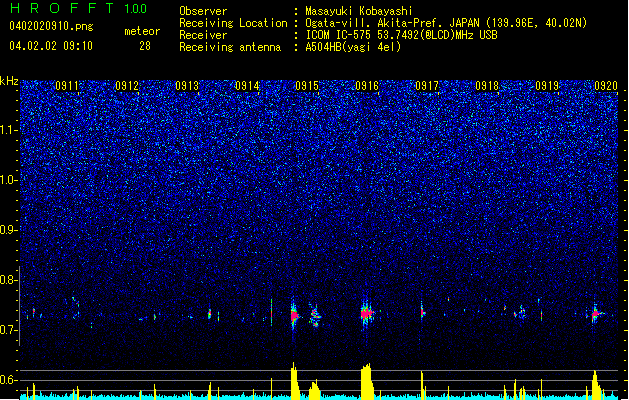
Task: Click the meteor echo just before 0920
Action: (x=596, y=314)
